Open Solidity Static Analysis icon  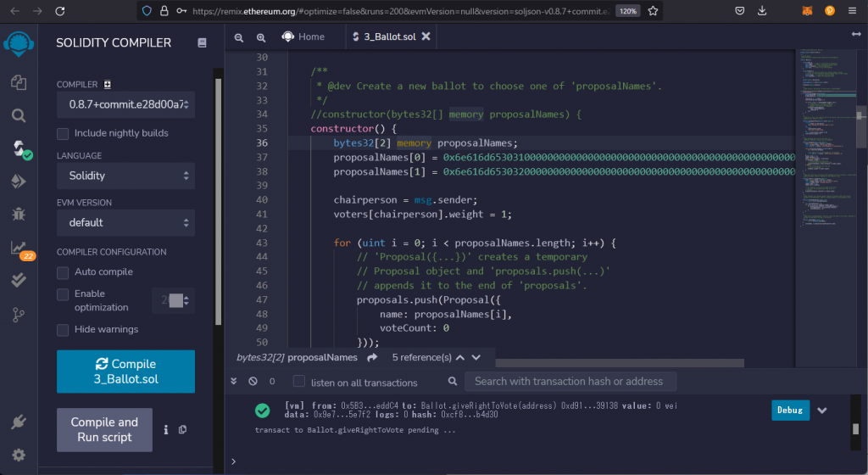click(x=18, y=247)
